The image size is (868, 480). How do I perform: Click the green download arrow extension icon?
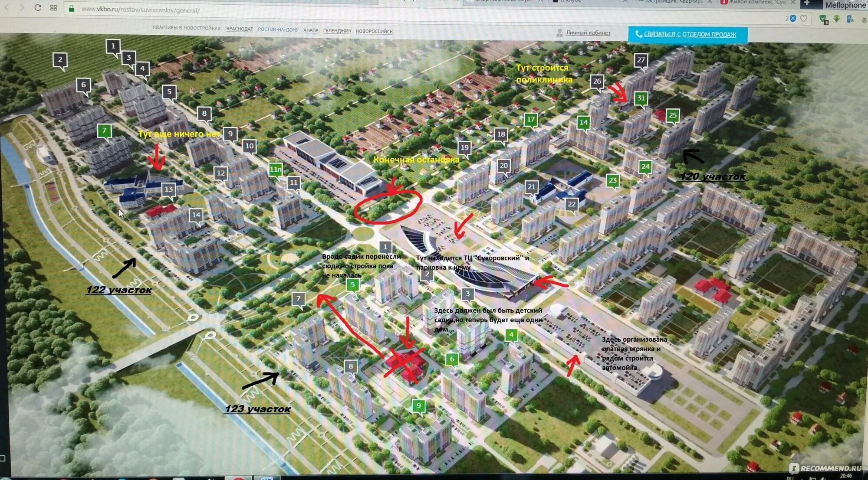(x=836, y=19)
